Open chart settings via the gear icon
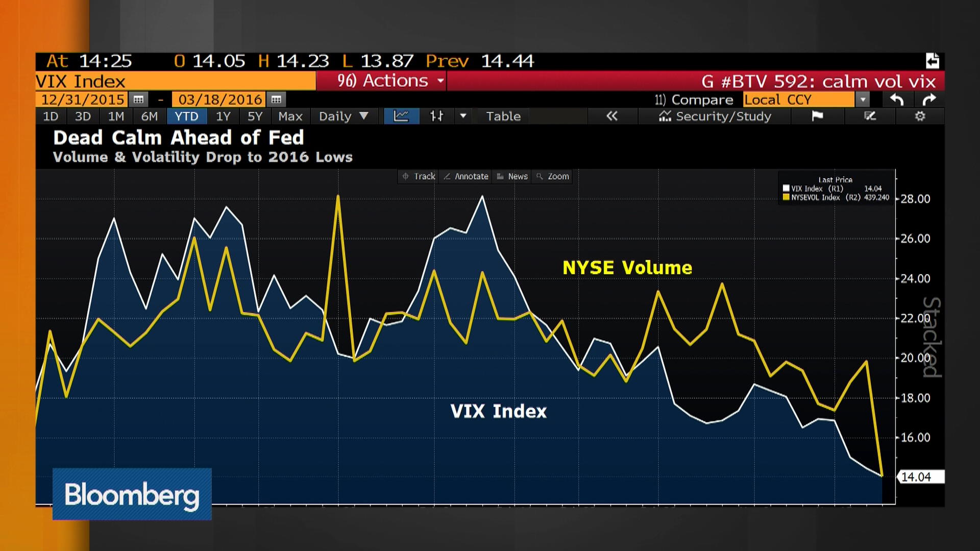The image size is (980, 551). click(x=920, y=116)
